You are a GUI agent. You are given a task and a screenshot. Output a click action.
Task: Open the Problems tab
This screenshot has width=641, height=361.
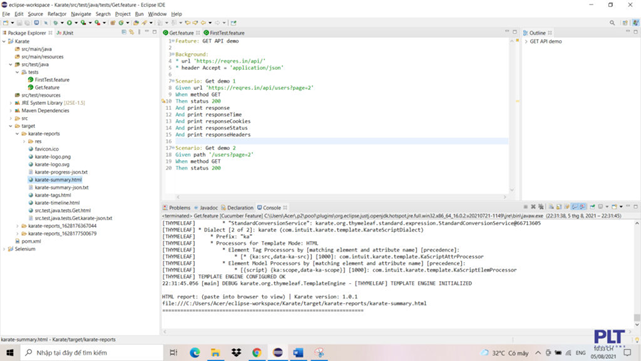[177, 208]
